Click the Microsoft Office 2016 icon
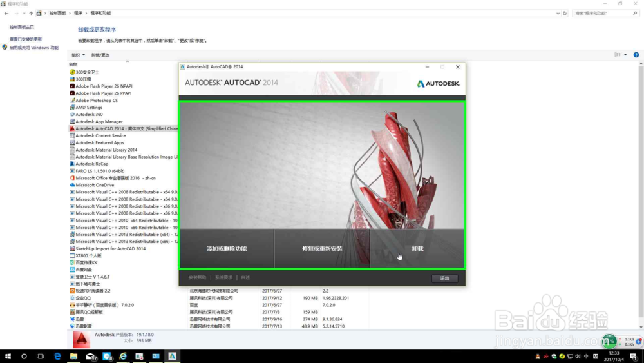Viewport: 644px width, 363px height. [72, 178]
